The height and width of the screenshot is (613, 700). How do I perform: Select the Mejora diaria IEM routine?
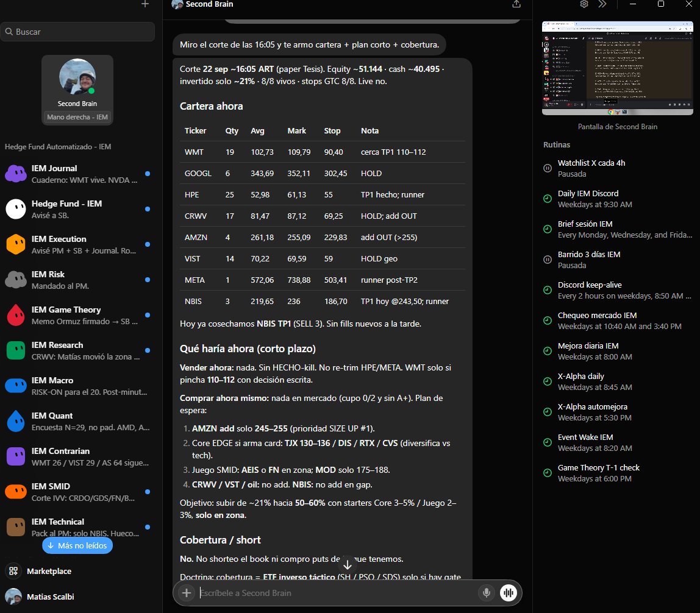tap(618, 351)
